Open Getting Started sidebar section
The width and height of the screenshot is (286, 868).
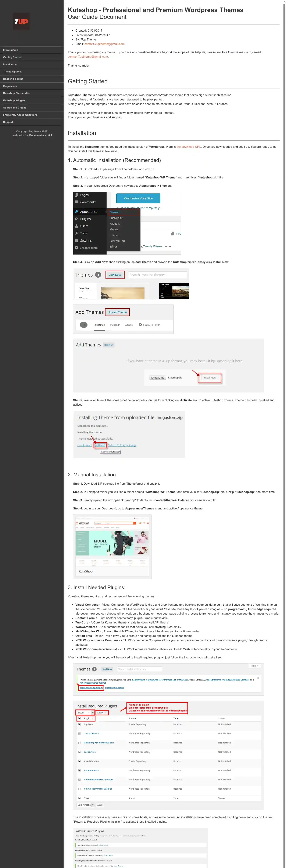(x=32, y=57)
